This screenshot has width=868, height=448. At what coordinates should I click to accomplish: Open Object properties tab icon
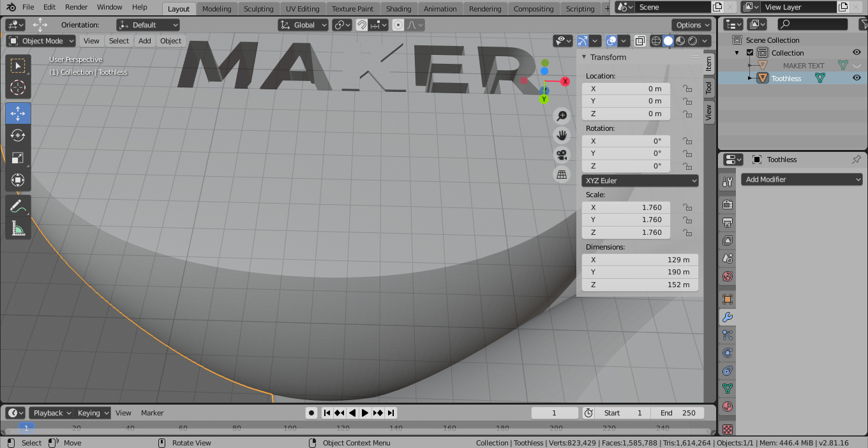click(x=727, y=299)
